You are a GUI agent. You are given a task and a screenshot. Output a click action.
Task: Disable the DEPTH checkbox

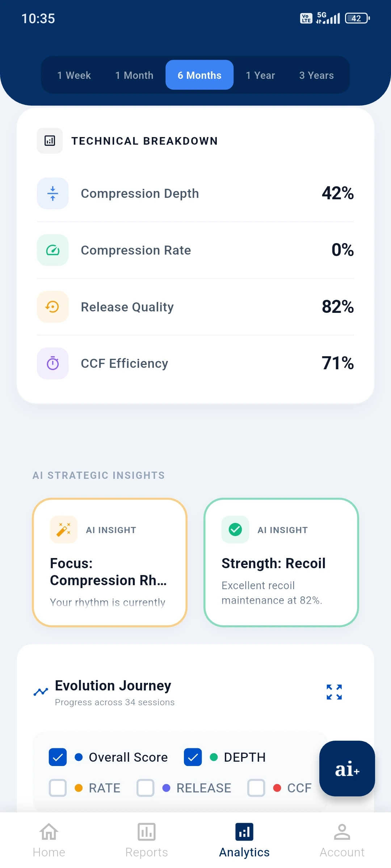click(x=193, y=757)
